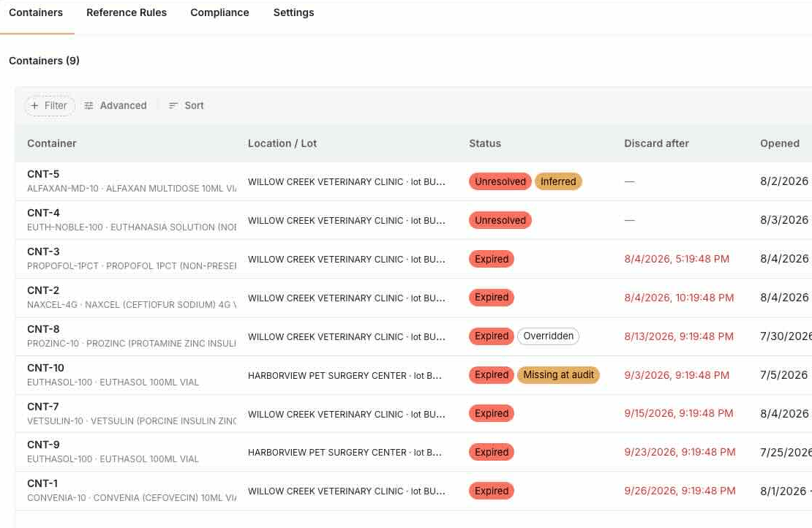Go to the Settings tab
Screen dimensions: 812x528
tap(293, 12)
